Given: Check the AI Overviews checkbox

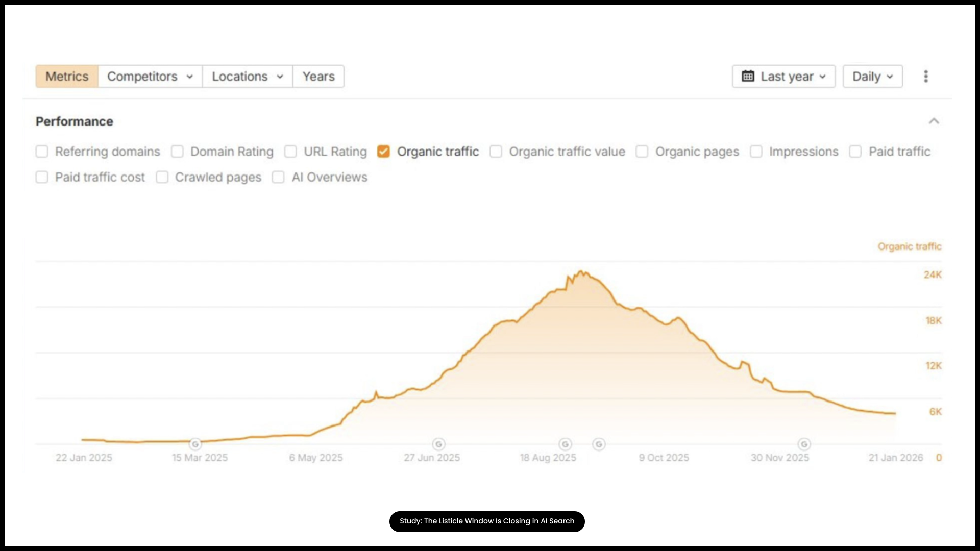Looking at the screenshot, I should coord(278,177).
